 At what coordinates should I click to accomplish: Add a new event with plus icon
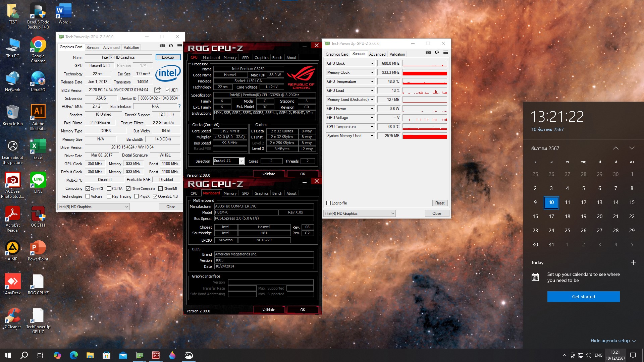[x=633, y=262]
